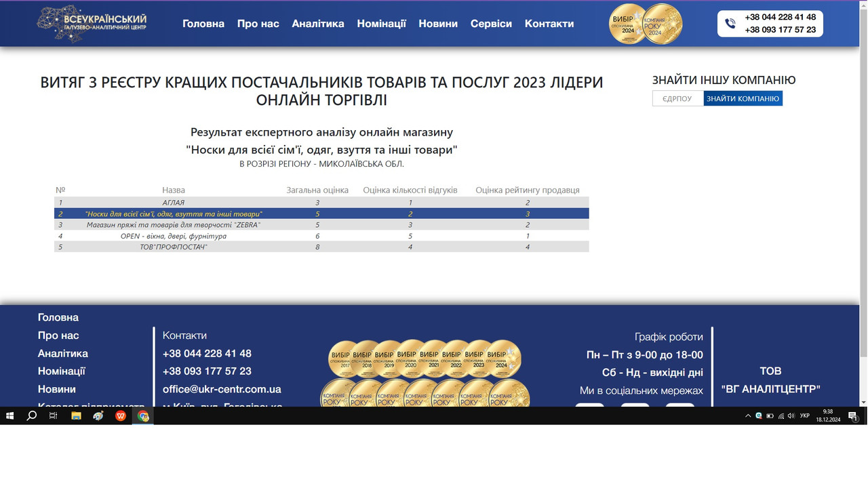Click the header Компанія року 2024 medal
The height and width of the screenshot is (488, 868).
[663, 24]
